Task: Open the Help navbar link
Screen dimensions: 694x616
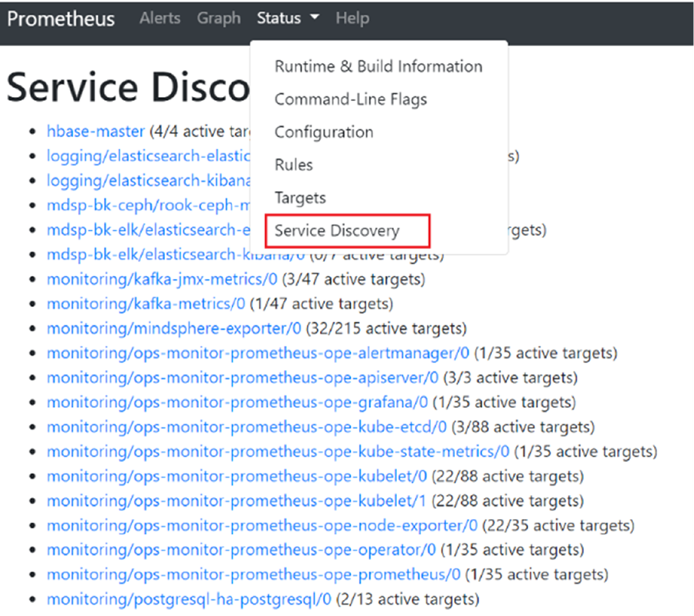Action: 352,19
